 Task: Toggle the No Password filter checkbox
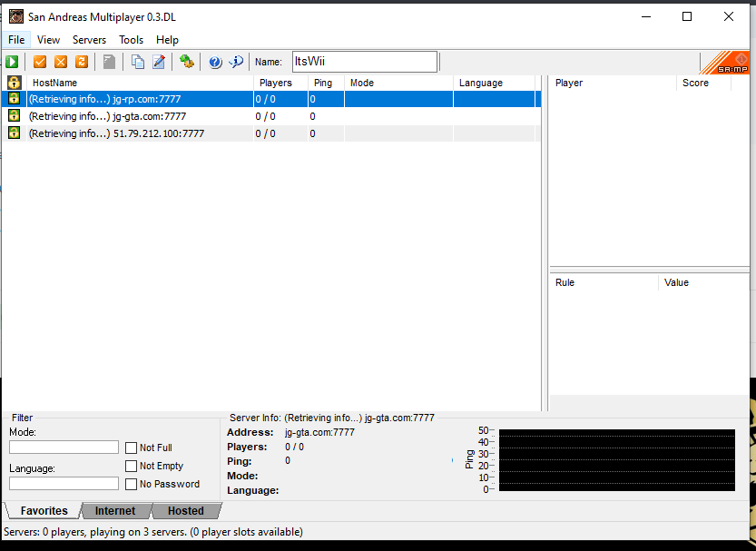point(131,485)
